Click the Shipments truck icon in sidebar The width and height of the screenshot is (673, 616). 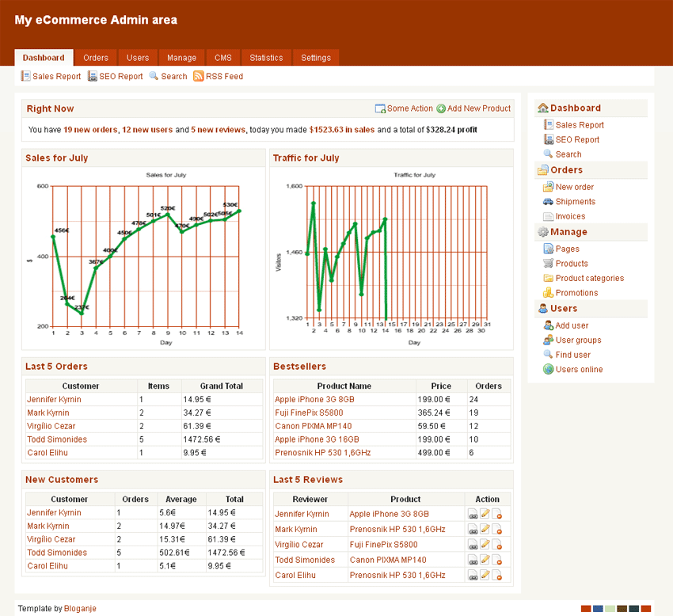pos(548,202)
